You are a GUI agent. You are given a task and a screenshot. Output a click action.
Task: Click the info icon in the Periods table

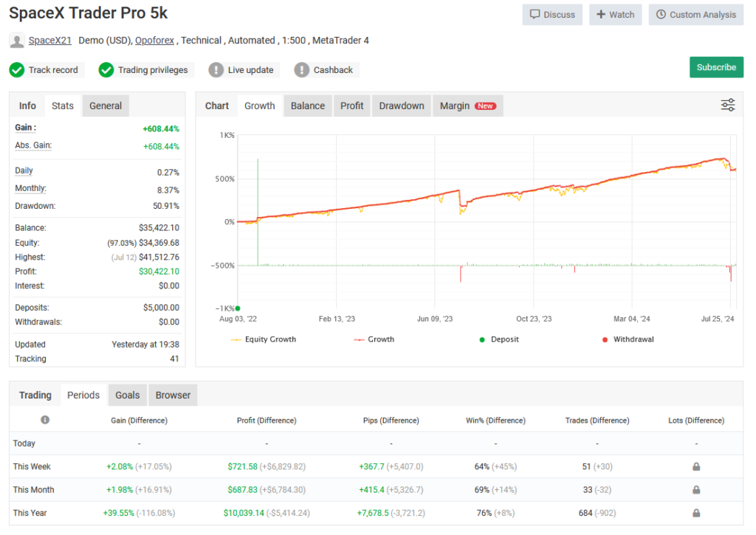(x=45, y=419)
